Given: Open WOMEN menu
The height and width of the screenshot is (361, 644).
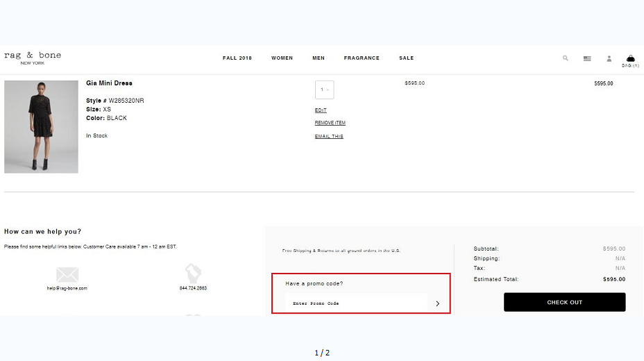Looking at the screenshot, I should [282, 58].
